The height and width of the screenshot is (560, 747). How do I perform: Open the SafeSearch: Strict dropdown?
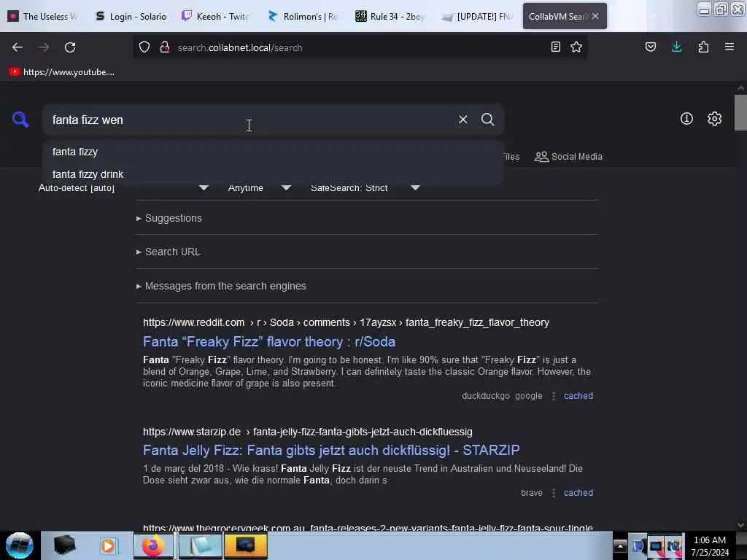pos(365,187)
